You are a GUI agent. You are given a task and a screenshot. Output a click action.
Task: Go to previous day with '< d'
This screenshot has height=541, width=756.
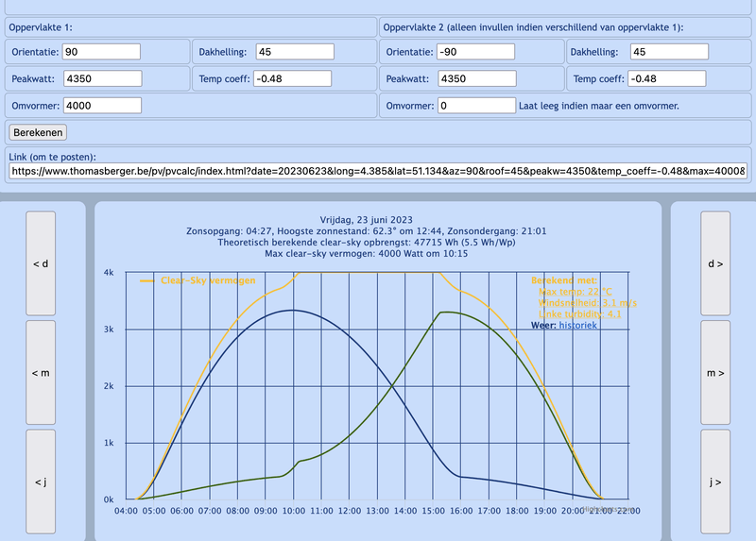41,263
